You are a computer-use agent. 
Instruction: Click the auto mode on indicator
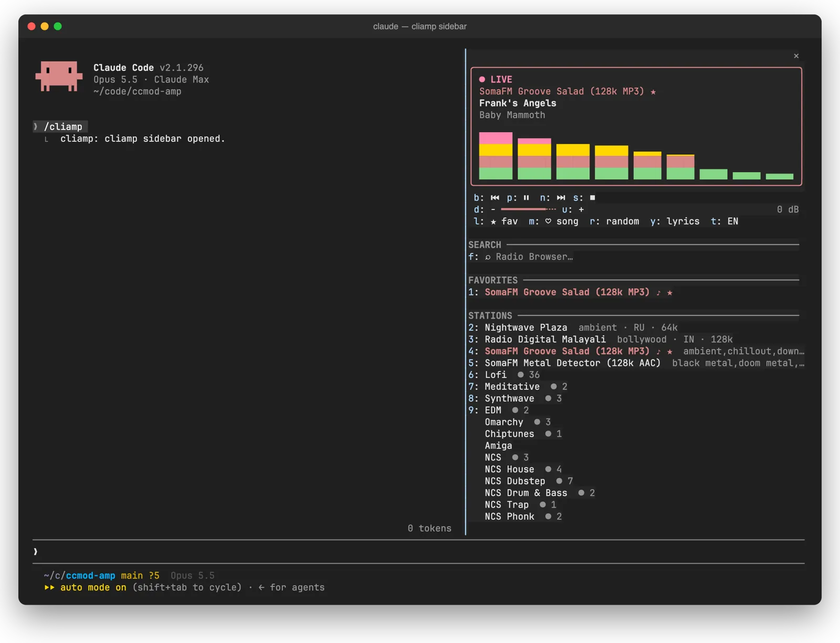click(86, 587)
